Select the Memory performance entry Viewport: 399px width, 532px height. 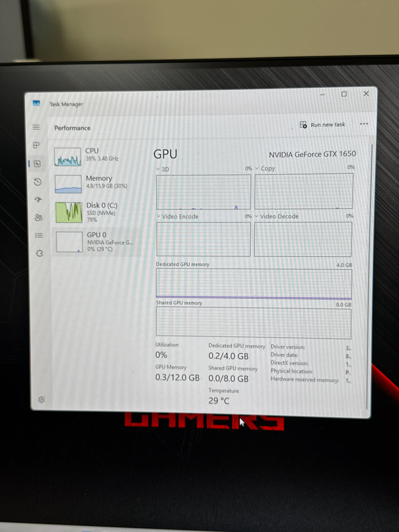[97, 183]
